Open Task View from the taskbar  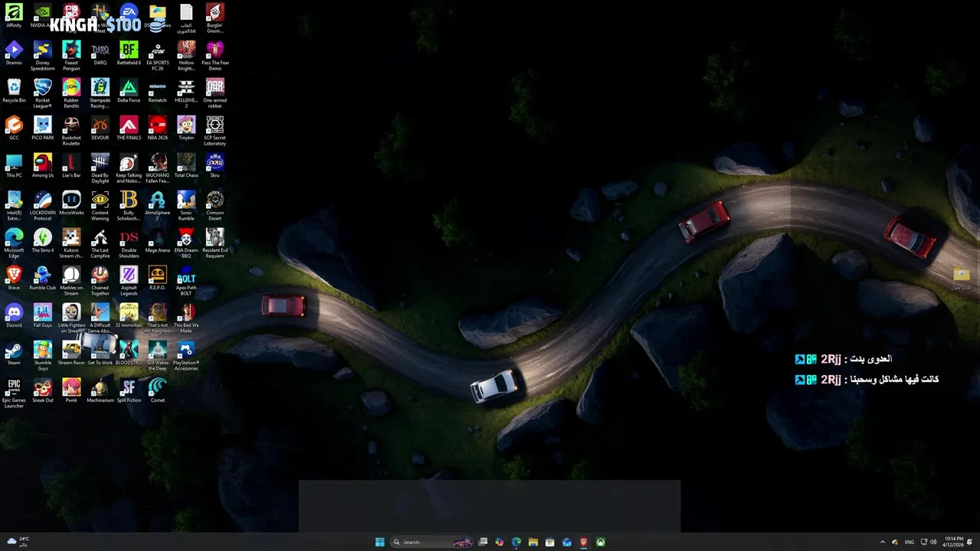click(x=483, y=542)
